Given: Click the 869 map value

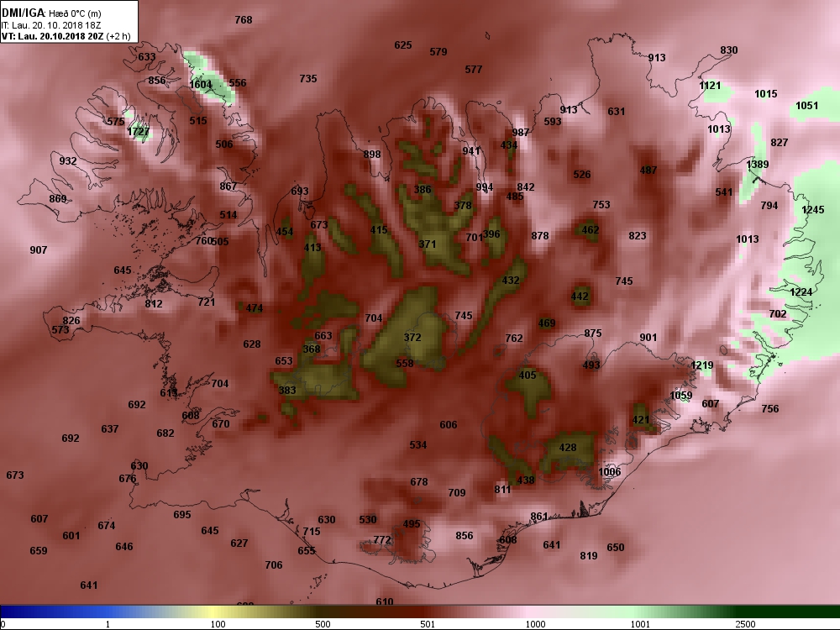Looking at the screenshot, I should click(58, 199).
